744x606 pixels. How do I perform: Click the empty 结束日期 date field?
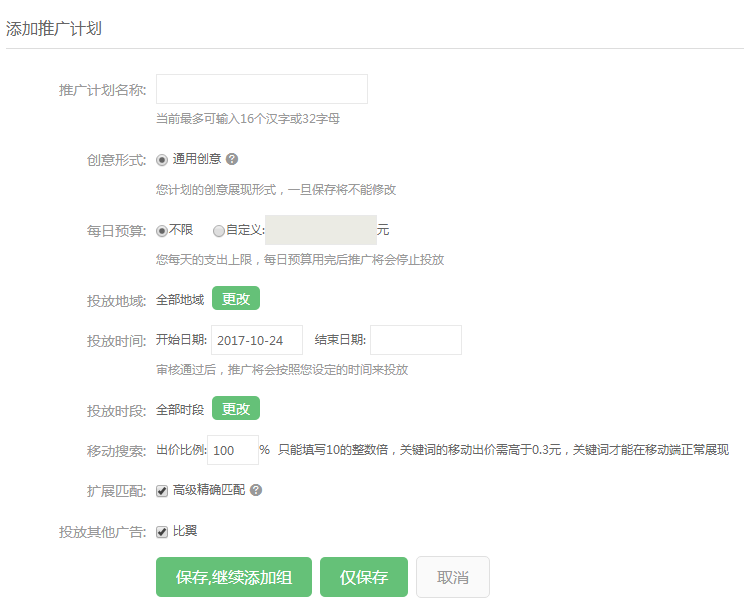pos(415,340)
